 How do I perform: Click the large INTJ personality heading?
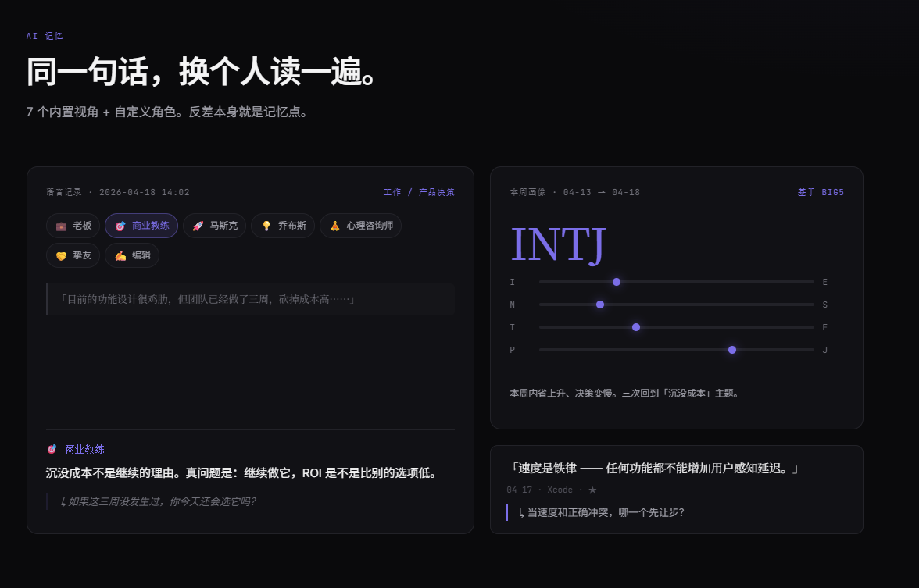558,244
